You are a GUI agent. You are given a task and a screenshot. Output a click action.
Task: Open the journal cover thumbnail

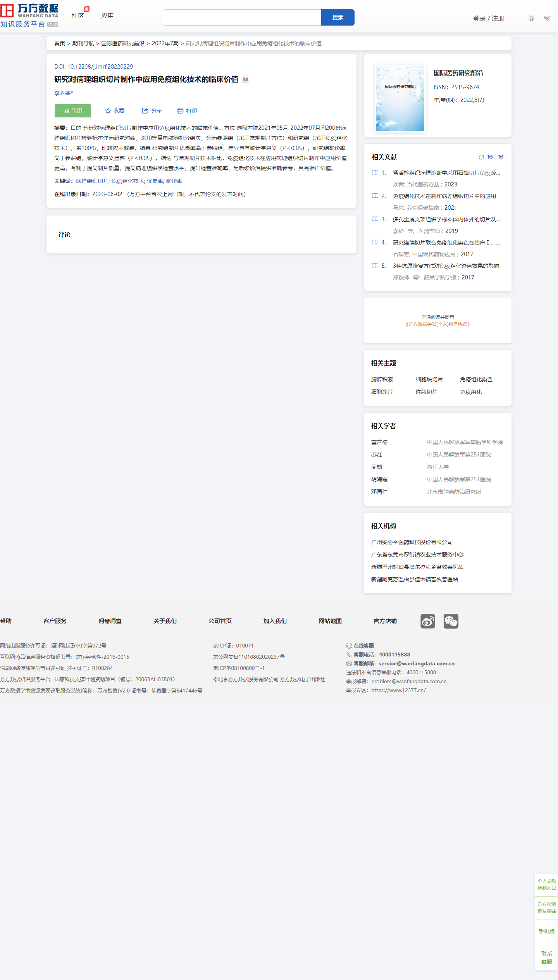coord(400,98)
